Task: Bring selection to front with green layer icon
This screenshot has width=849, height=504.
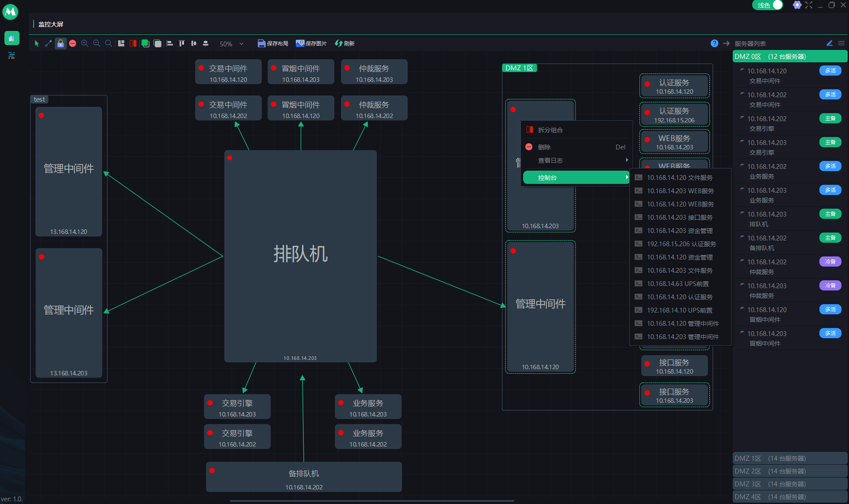Action: [x=145, y=43]
